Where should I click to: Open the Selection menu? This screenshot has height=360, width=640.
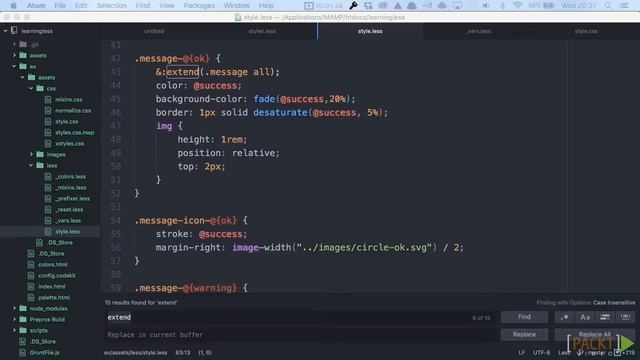tap(111, 6)
